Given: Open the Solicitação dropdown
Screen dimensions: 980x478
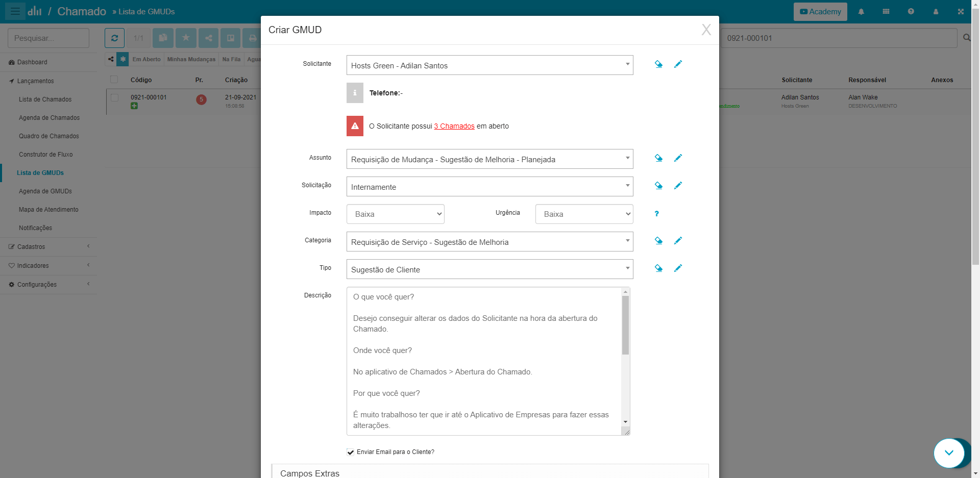Looking at the screenshot, I should coord(489,187).
